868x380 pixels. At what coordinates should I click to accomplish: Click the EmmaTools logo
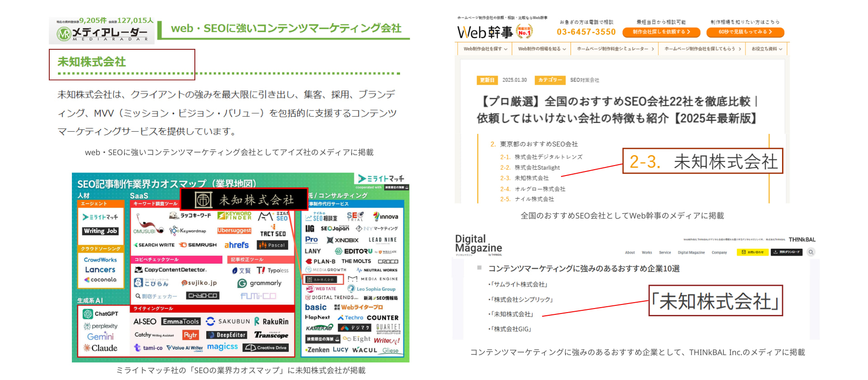181,321
